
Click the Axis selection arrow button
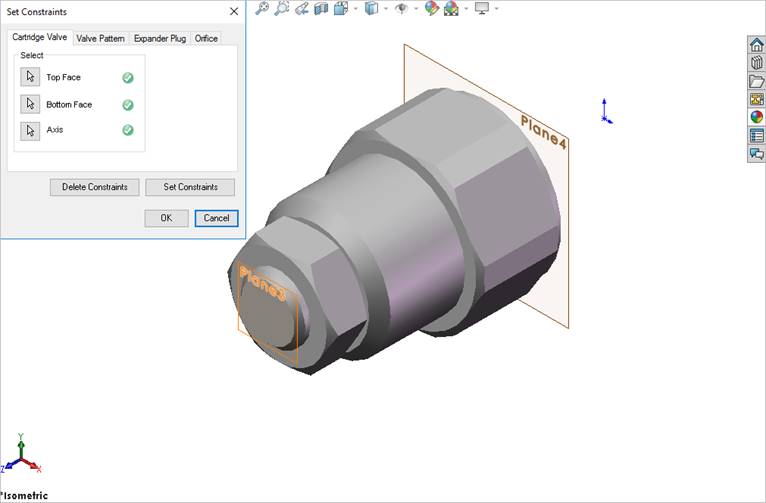tap(30, 130)
